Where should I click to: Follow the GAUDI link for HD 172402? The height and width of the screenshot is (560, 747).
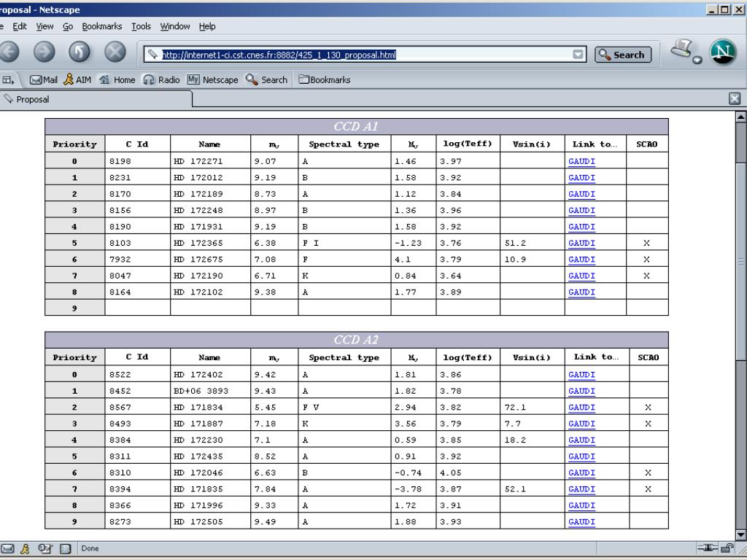tap(581, 375)
